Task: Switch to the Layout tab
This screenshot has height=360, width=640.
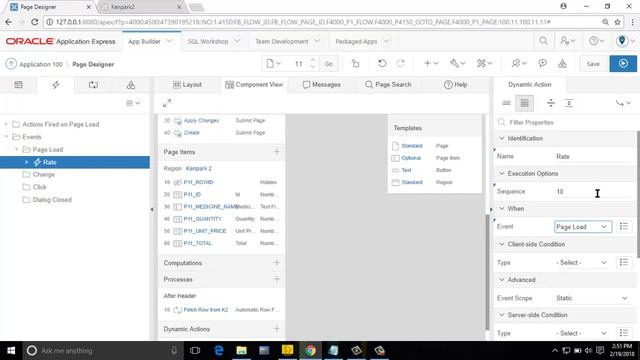Action: [x=187, y=84]
